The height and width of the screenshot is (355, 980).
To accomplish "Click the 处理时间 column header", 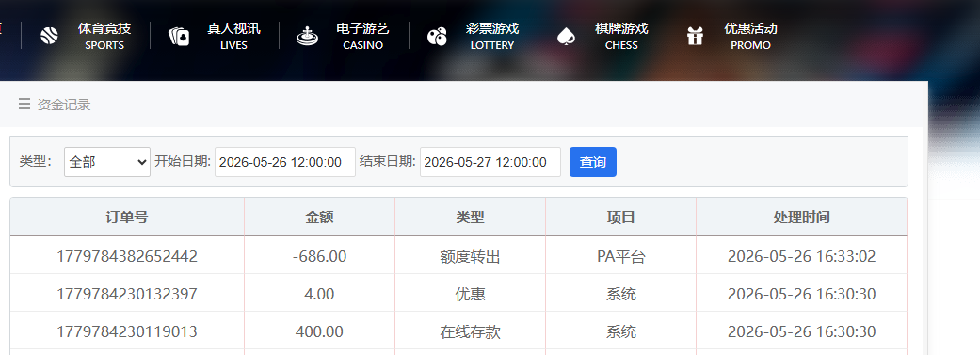I will coord(801,217).
